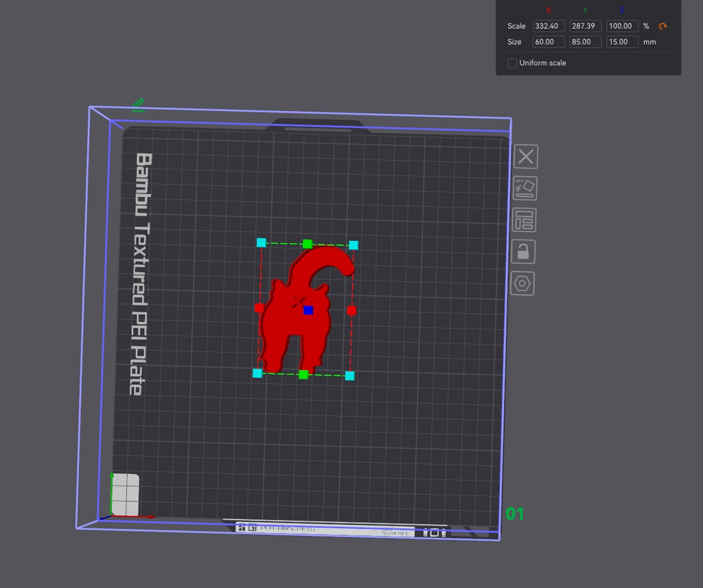The width and height of the screenshot is (703, 588).
Task: Click the top green scale handle
Action: click(307, 244)
